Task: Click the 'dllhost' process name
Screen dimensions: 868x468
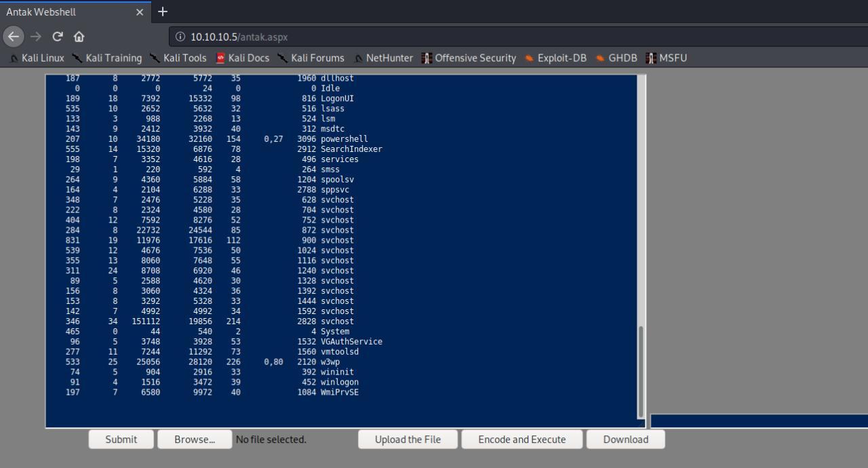Action: pos(337,78)
